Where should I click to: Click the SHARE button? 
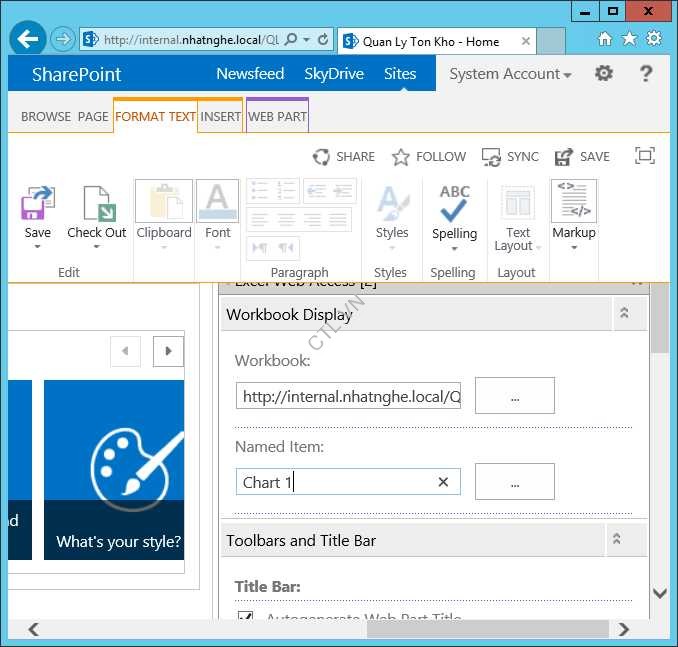point(344,157)
